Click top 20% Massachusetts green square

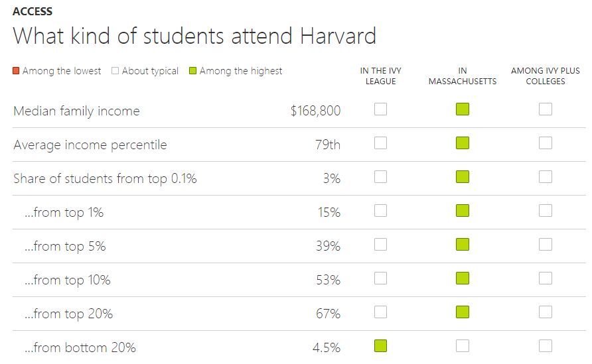[x=463, y=312]
